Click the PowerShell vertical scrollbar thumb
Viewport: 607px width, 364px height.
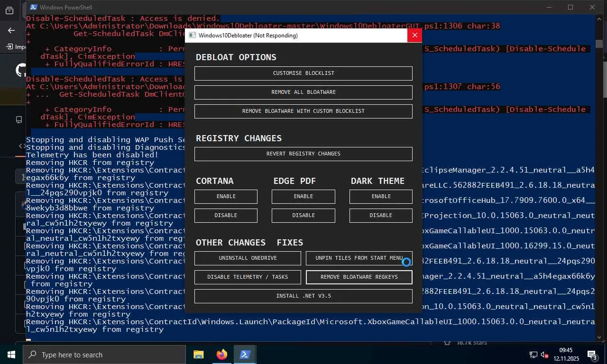coord(599,44)
